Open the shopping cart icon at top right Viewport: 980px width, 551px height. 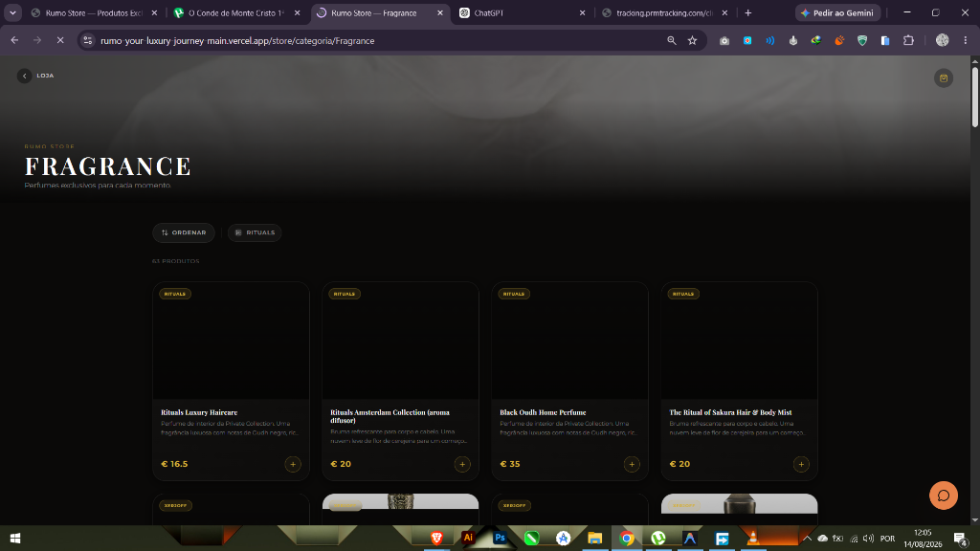pyautogui.click(x=943, y=78)
